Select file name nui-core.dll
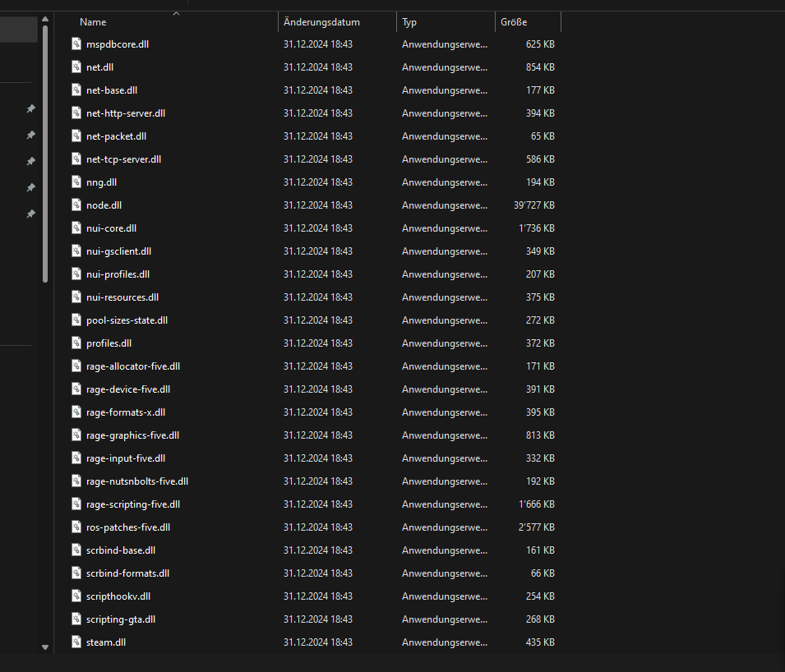785x672 pixels. pos(111,228)
